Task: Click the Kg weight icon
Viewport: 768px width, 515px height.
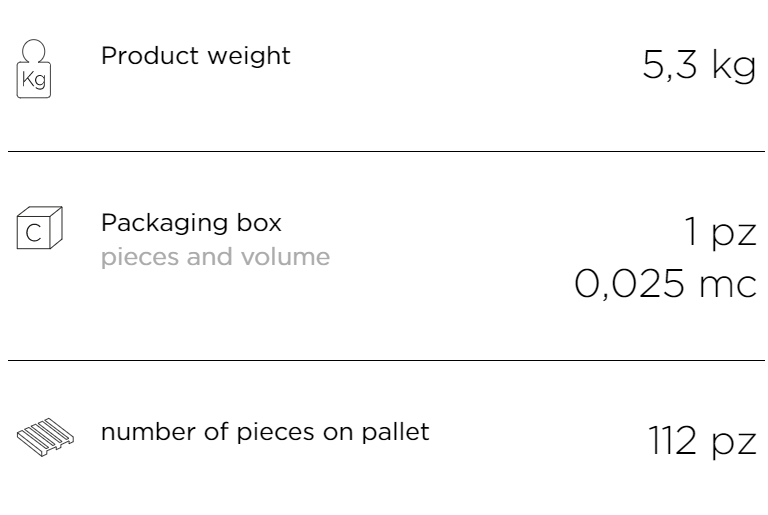Action: click(34, 69)
